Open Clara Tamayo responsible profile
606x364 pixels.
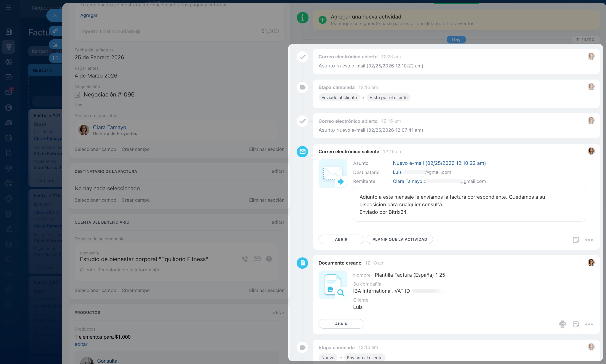[x=109, y=127]
